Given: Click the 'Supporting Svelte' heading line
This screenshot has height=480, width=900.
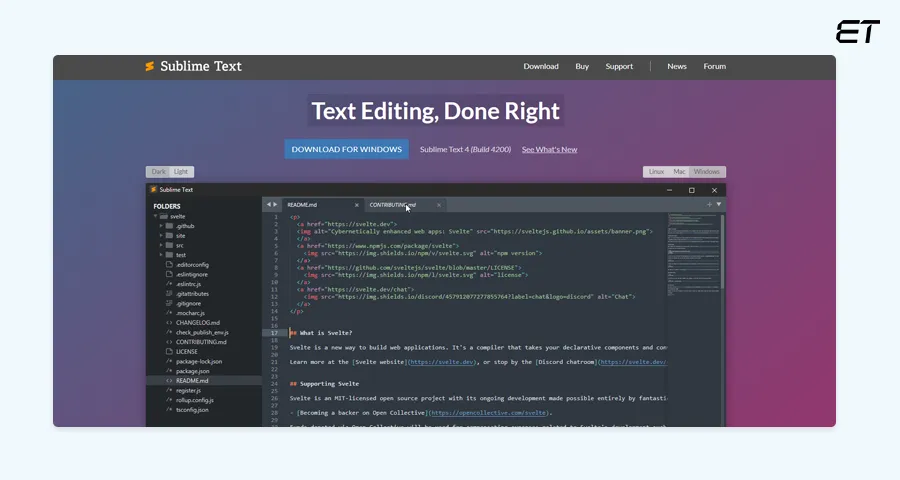Looking at the screenshot, I should 324,384.
